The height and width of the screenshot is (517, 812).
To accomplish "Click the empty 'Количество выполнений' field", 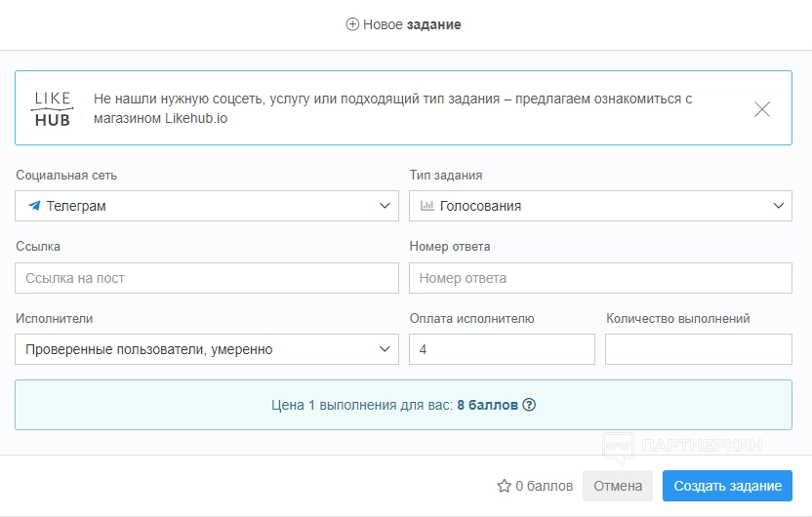I will [x=698, y=349].
